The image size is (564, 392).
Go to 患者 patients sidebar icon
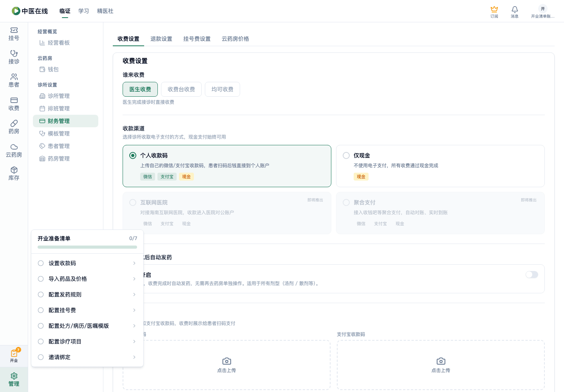tap(14, 77)
